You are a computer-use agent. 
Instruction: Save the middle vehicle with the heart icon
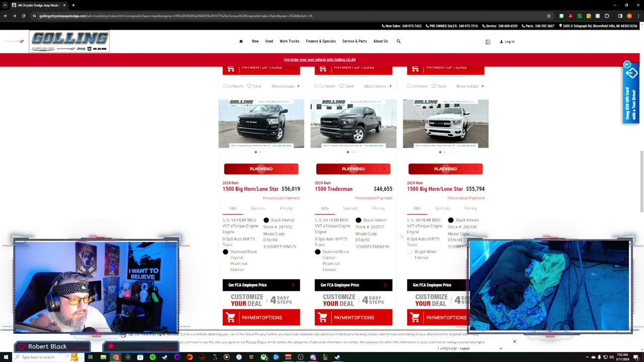[341, 86]
